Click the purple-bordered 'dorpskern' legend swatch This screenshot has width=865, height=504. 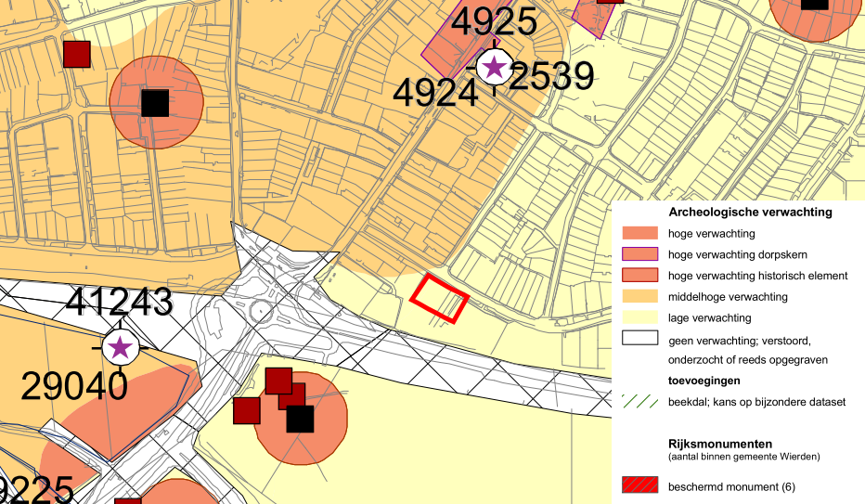click(639, 253)
